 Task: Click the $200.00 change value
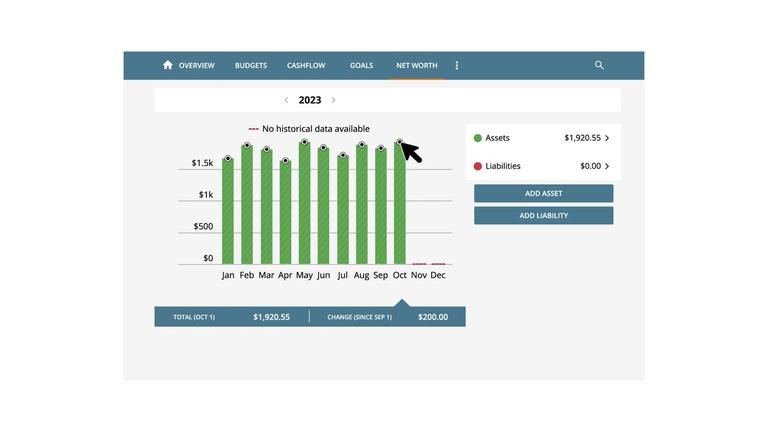coord(433,317)
